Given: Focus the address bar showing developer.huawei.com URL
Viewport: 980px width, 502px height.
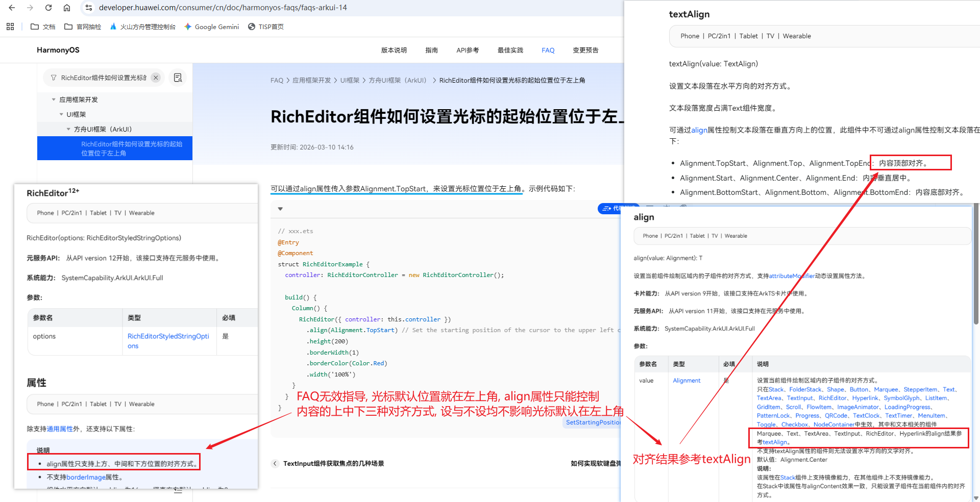Looking at the screenshot, I should [x=223, y=8].
